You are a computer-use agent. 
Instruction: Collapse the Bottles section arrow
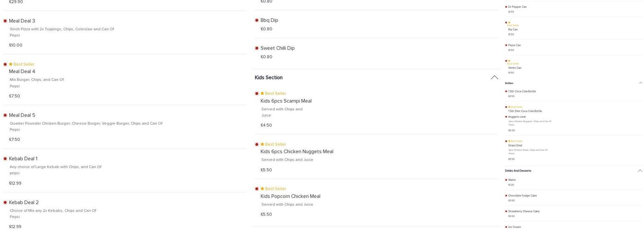point(640,83)
